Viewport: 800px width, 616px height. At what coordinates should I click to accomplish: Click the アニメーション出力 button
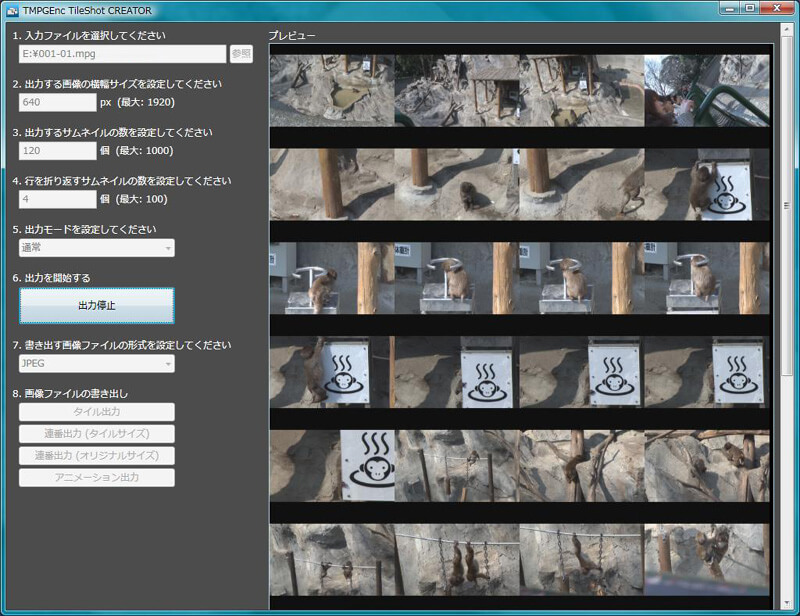pyautogui.click(x=96, y=477)
